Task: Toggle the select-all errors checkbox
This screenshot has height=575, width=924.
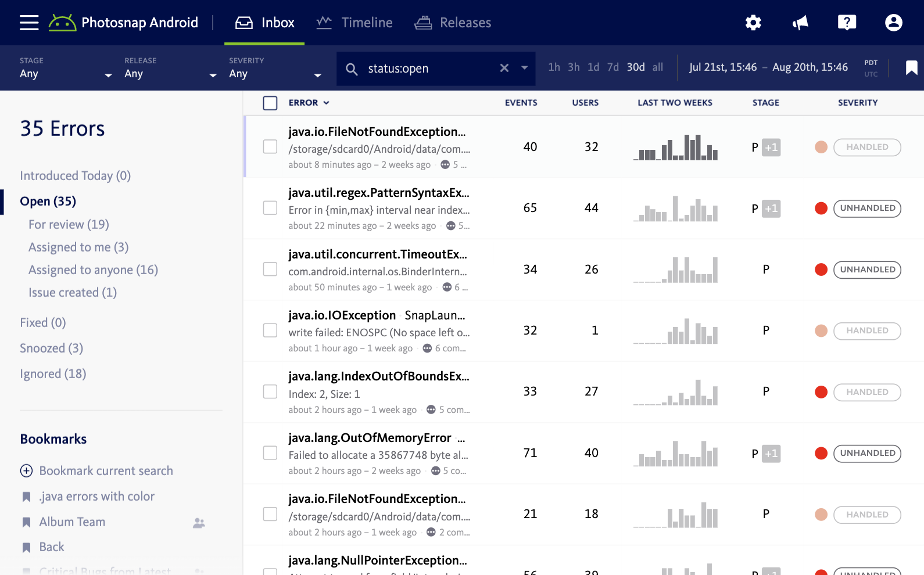Action: click(270, 103)
